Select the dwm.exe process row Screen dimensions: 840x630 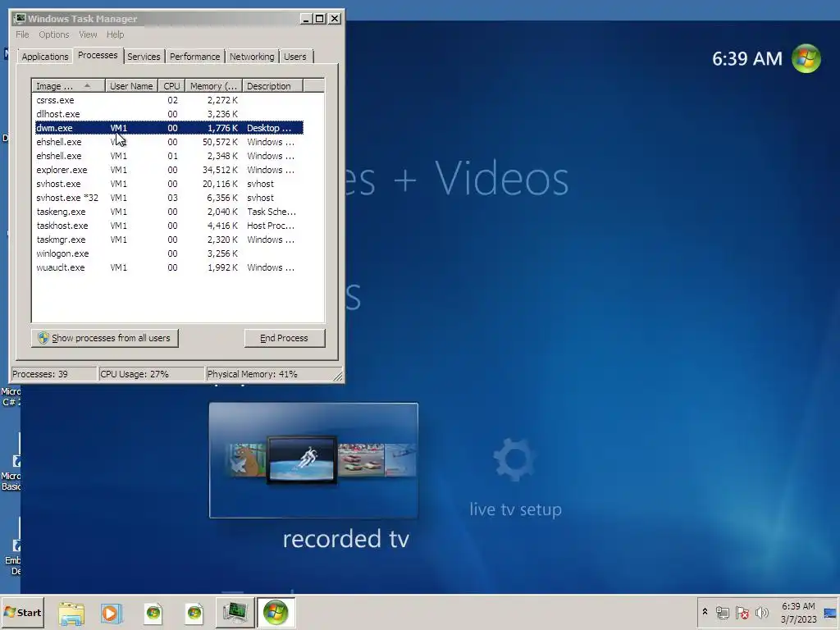tap(169, 128)
